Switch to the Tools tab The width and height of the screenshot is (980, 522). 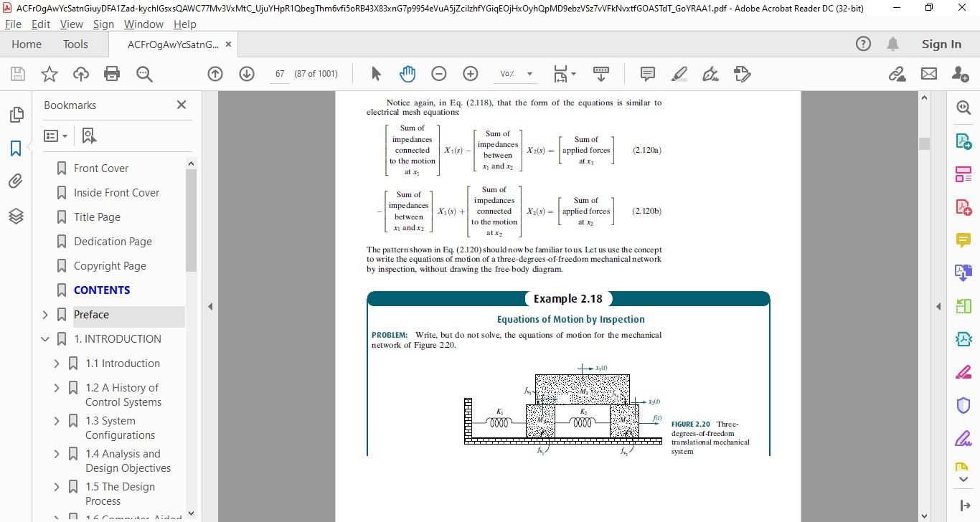75,44
